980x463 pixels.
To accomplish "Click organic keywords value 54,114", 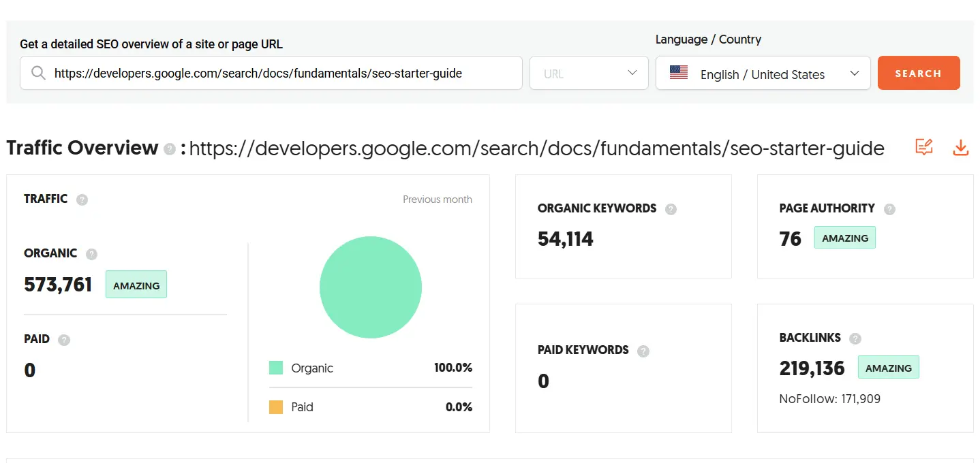I will [566, 239].
